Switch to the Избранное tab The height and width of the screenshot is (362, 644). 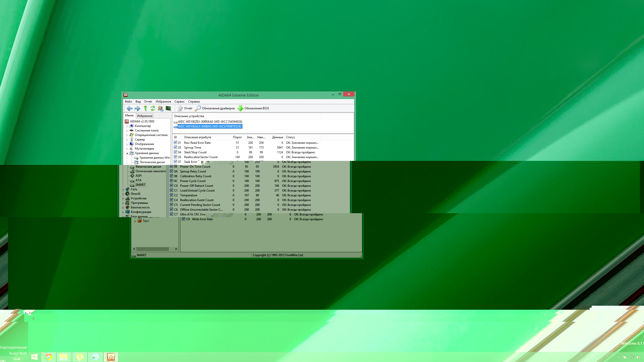tap(145, 116)
